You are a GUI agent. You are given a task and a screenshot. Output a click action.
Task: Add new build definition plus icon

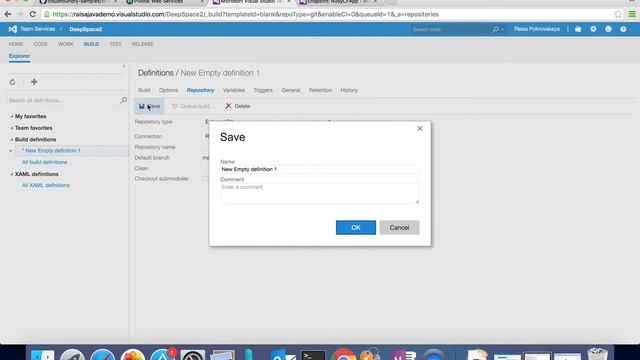point(34,82)
